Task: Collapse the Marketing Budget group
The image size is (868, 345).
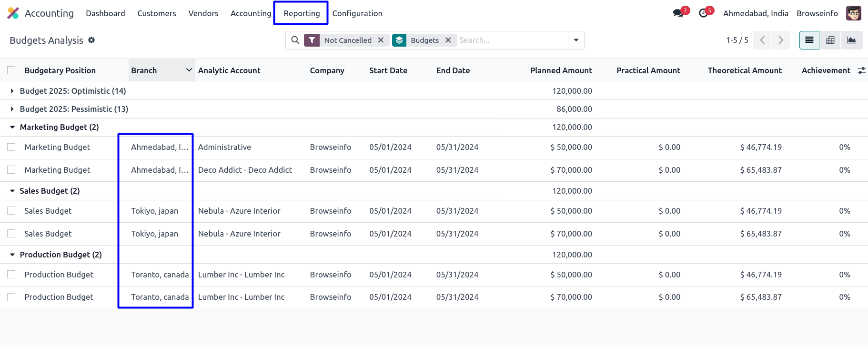Action: (x=12, y=127)
